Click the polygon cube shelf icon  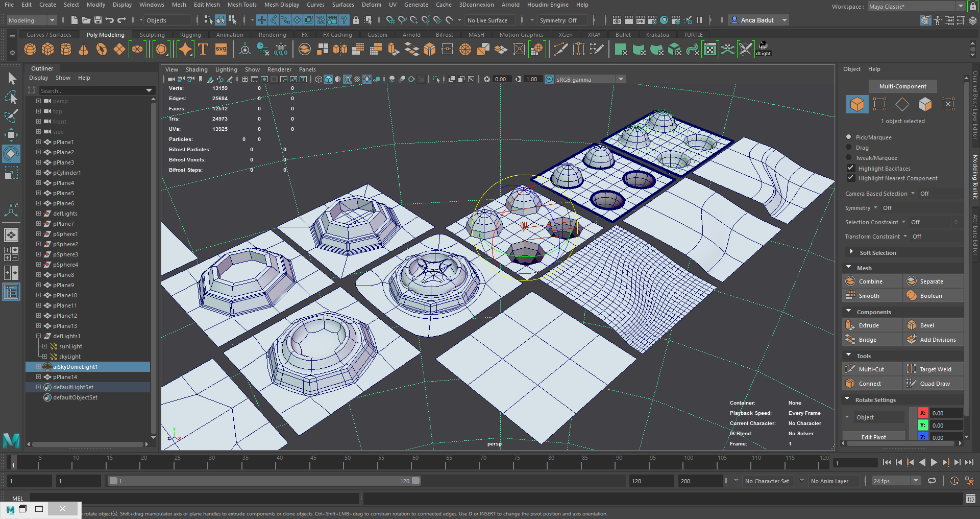(48, 50)
